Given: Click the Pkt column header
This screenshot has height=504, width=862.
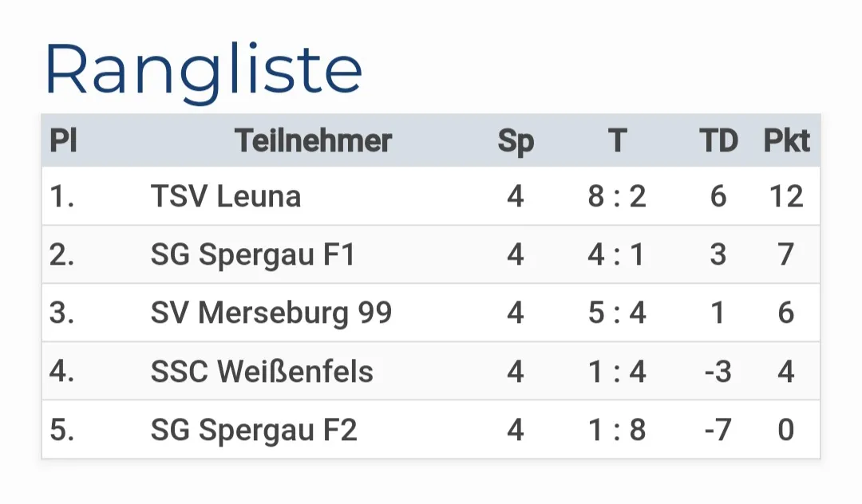Looking at the screenshot, I should coord(787,140).
